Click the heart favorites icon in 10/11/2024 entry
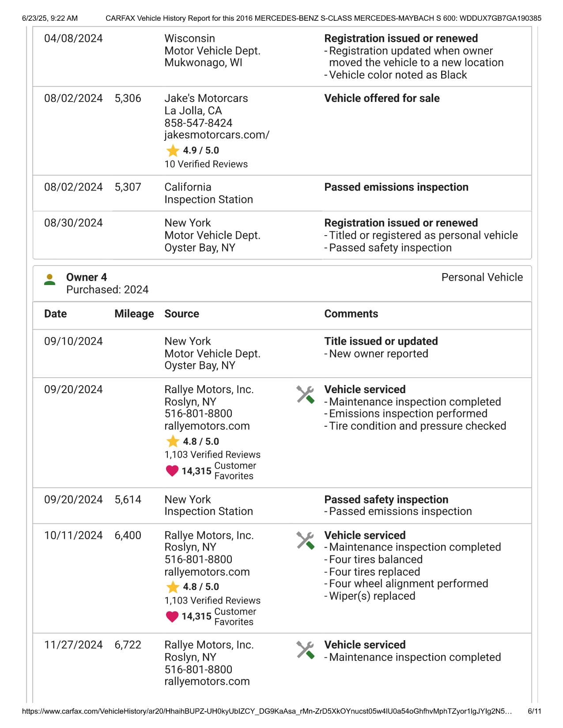Image resolution: width=563 pixels, height=728 pixels. click(172, 616)
